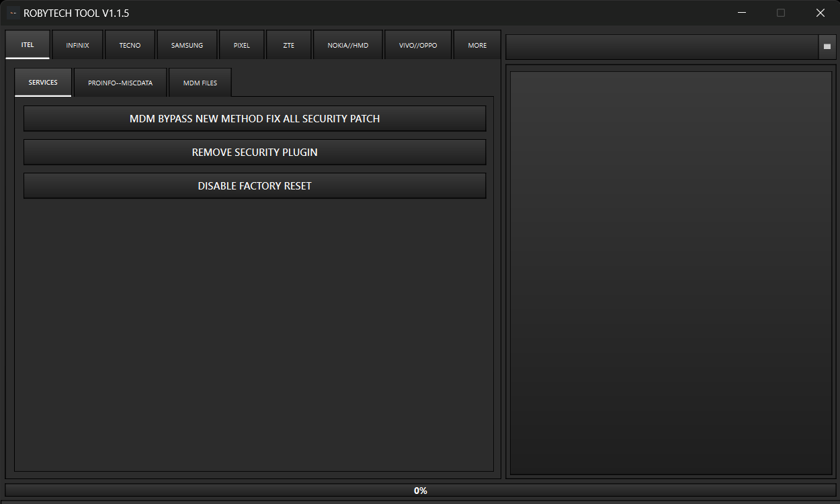Open the TECNO brand tab
The height and width of the screenshot is (504, 840).
click(130, 45)
